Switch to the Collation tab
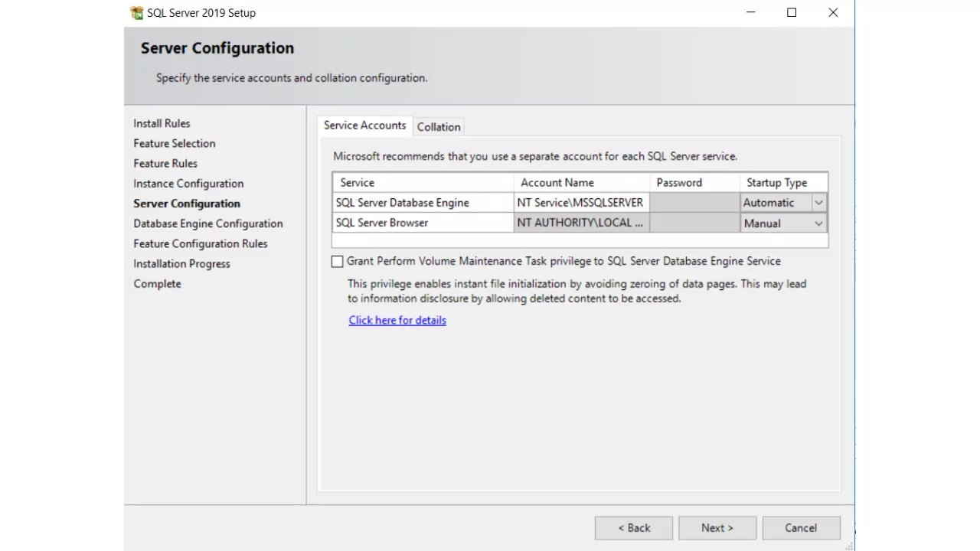This screenshot has height=551, width=980. tap(439, 127)
